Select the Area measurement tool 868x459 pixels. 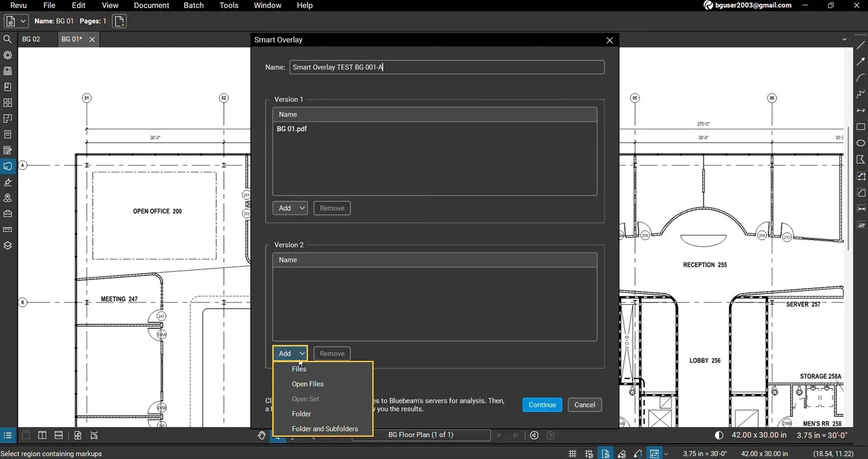click(861, 193)
